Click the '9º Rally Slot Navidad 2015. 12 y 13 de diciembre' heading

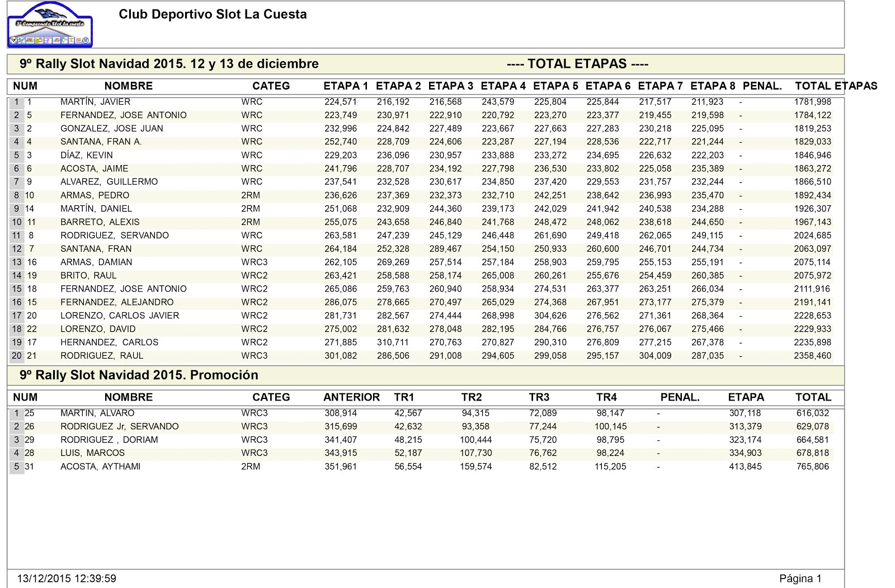click(x=169, y=64)
